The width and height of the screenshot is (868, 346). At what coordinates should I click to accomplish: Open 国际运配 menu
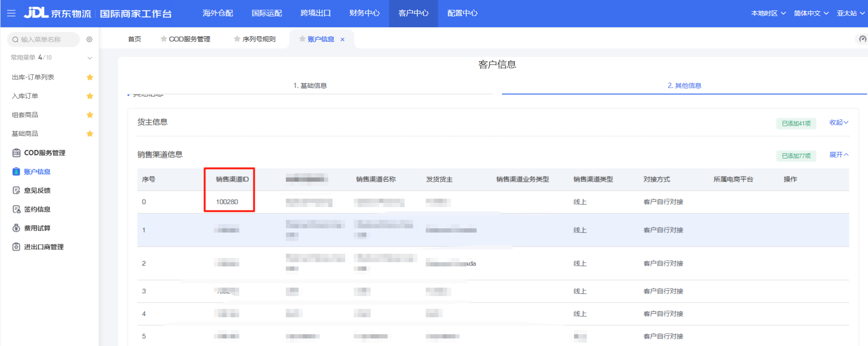pos(267,13)
